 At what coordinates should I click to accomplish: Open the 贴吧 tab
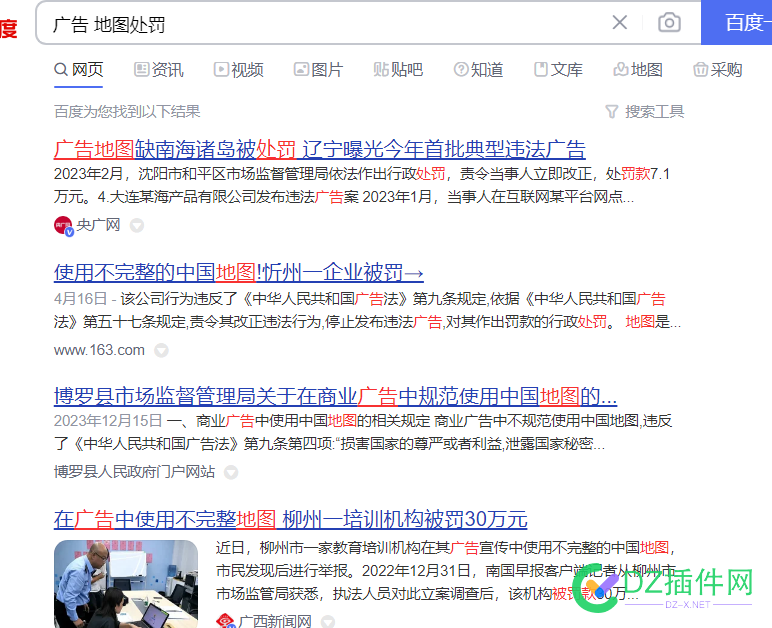398,69
